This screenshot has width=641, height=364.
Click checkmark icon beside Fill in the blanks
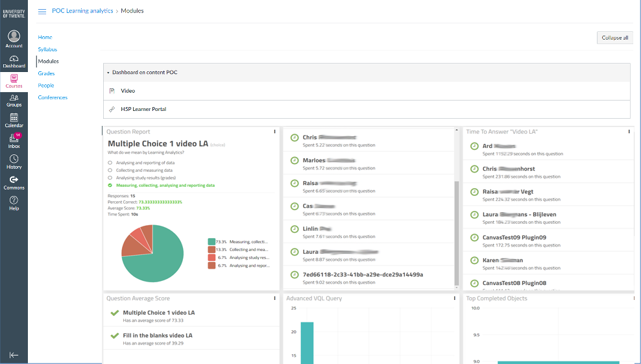point(114,335)
